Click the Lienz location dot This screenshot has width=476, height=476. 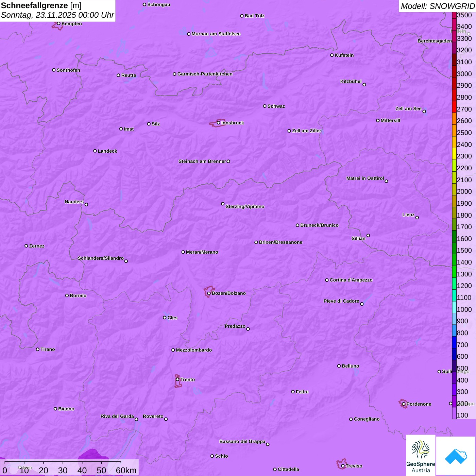417,218
